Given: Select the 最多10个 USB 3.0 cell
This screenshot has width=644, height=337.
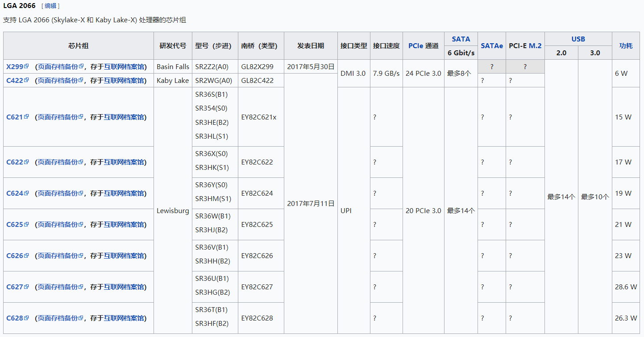Looking at the screenshot, I should click(595, 197).
